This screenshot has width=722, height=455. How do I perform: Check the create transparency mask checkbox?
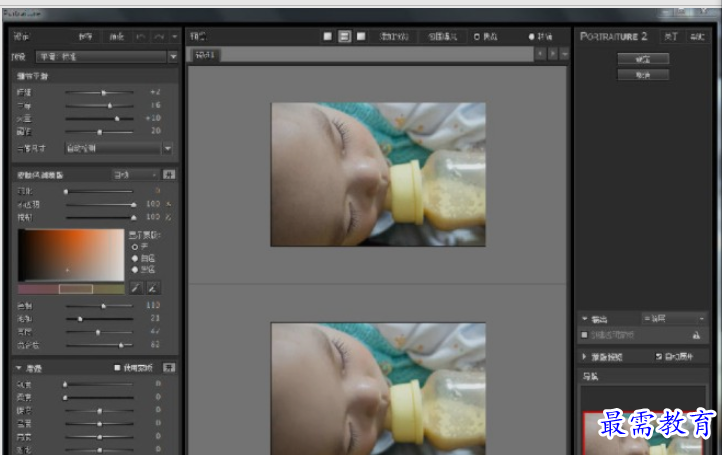tap(584, 335)
